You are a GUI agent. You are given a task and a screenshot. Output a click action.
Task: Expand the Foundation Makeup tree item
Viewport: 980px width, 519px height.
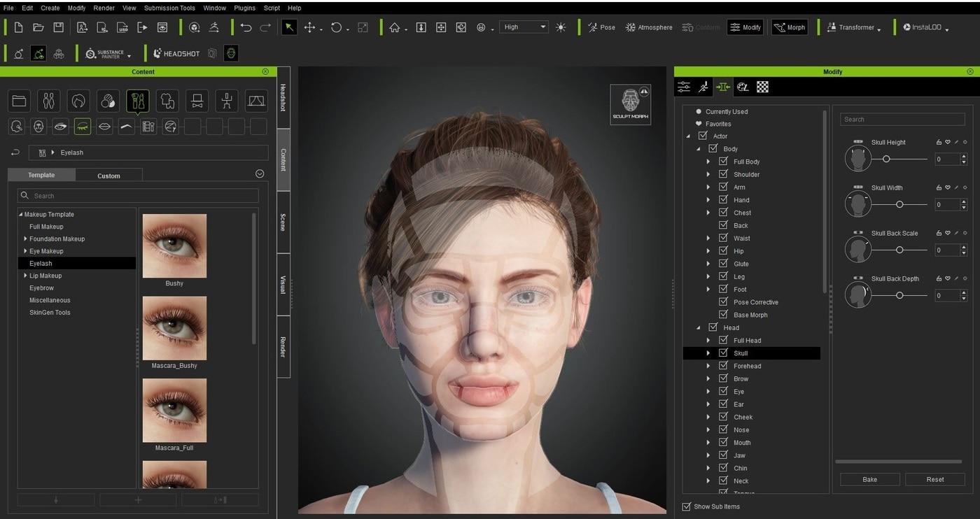(x=25, y=239)
